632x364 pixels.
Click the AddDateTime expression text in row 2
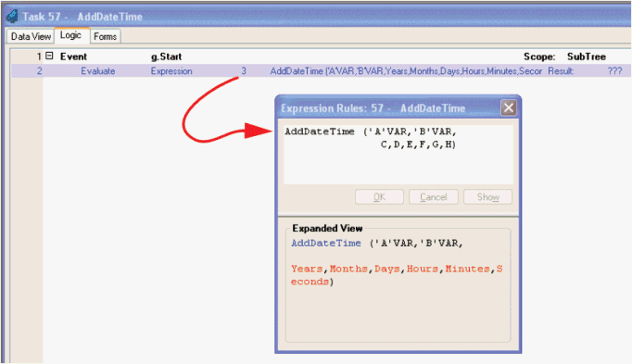(406, 71)
